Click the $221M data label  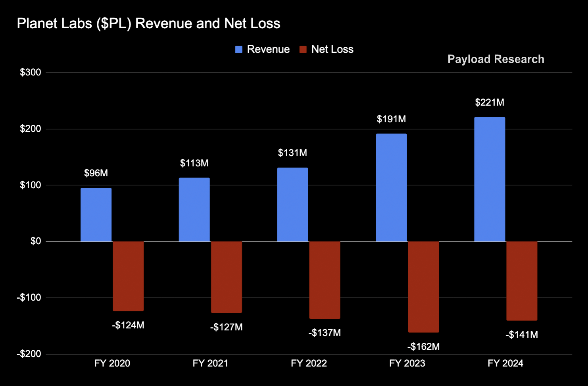[490, 102]
